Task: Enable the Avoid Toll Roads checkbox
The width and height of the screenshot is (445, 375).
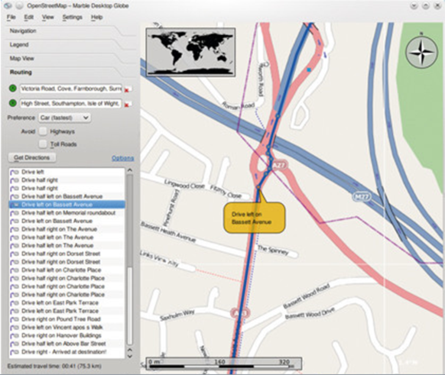Action: click(x=43, y=144)
